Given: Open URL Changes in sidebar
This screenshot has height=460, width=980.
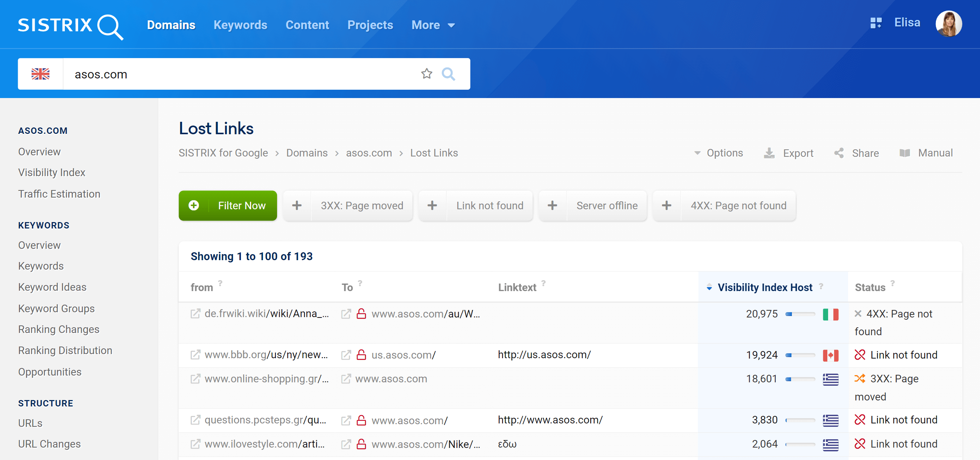Looking at the screenshot, I should tap(49, 444).
